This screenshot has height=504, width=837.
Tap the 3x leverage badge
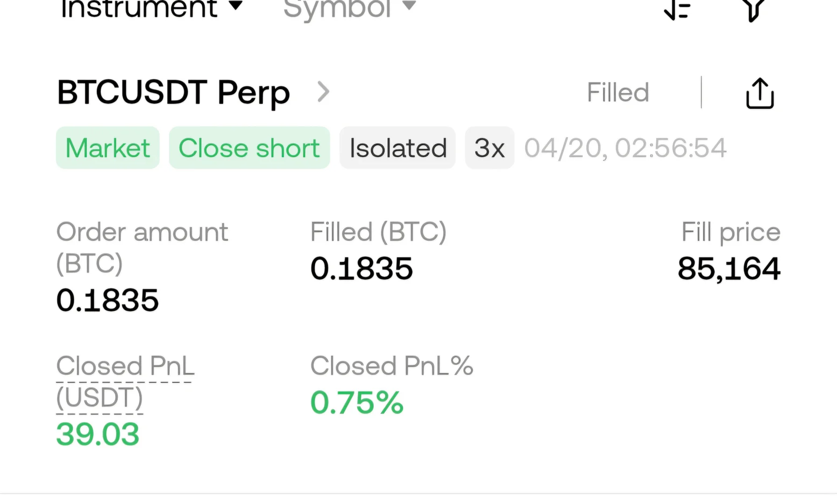click(489, 148)
